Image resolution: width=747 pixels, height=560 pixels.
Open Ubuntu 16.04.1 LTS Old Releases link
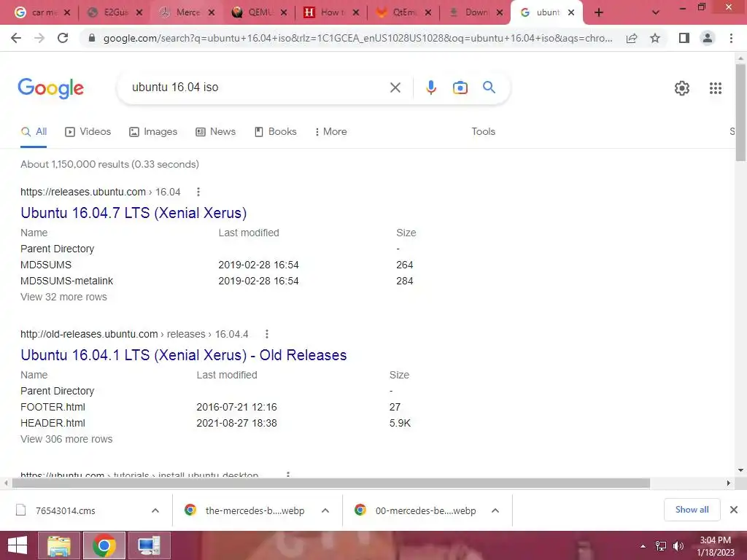(183, 355)
